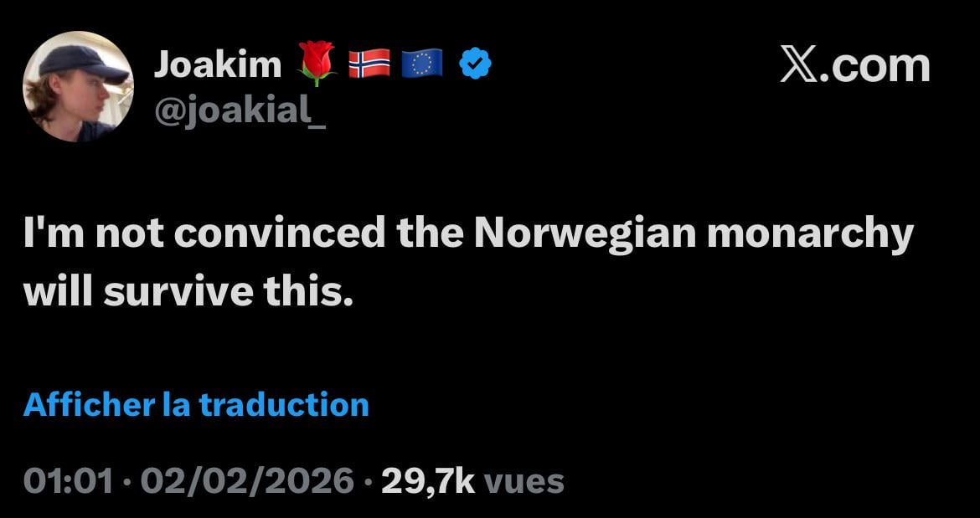Click the "vues" label
This screenshot has height=518, width=980.
524,482
